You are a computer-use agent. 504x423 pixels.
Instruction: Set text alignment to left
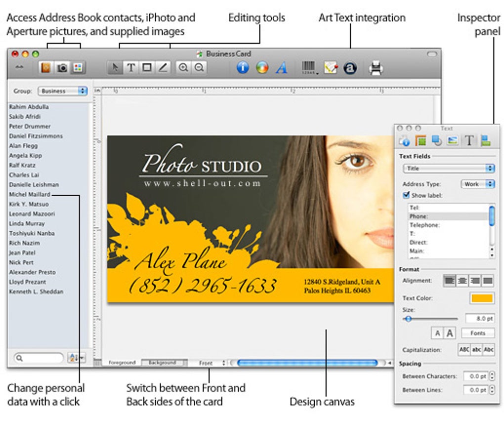pos(449,281)
